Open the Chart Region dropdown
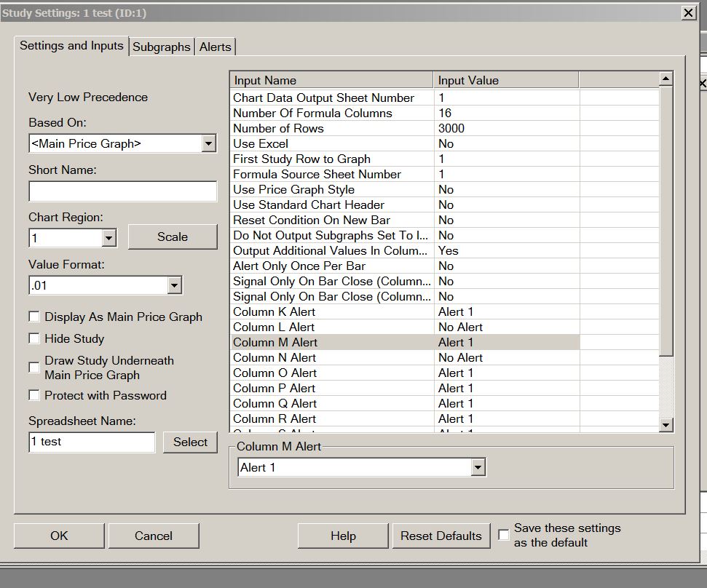 (x=109, y=237)
